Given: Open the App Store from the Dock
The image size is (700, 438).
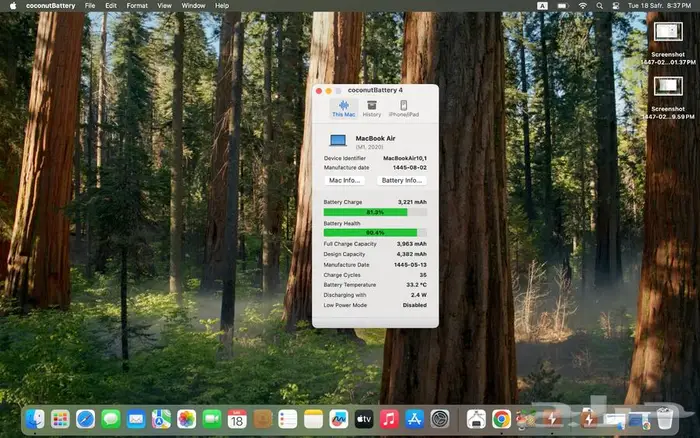Looking at the screenshot, I should (x=414, y=419).
